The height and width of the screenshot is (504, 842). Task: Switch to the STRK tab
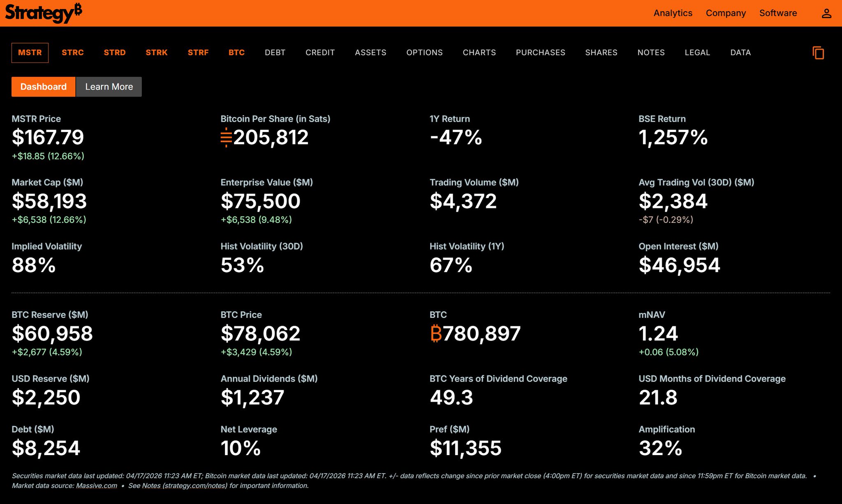(157, 53)
